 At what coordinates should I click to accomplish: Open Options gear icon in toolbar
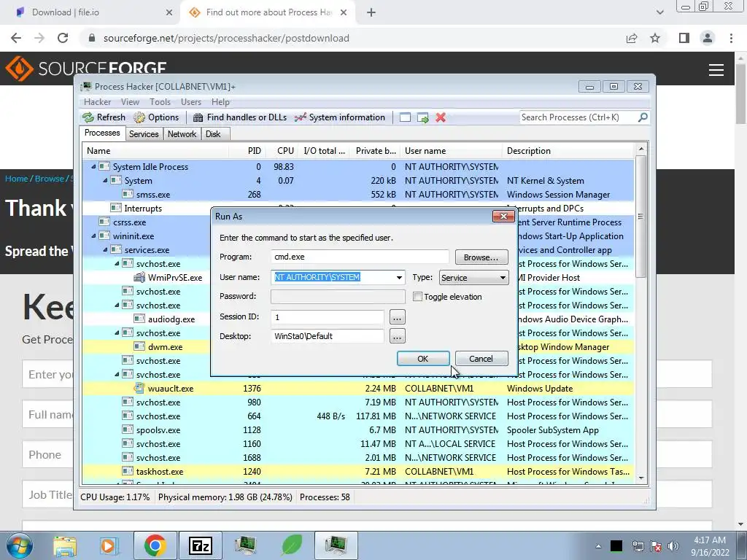click(139, 117)
